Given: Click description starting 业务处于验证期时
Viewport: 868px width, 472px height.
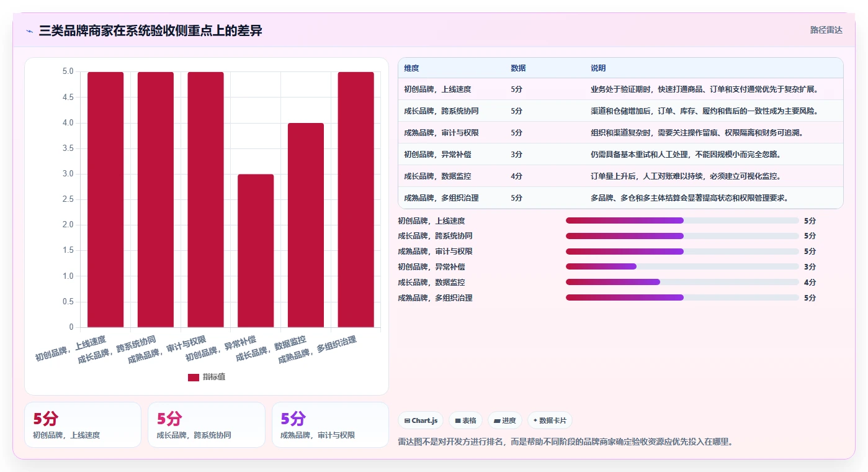Looking at the screenshot, I should tap(704, 89).
